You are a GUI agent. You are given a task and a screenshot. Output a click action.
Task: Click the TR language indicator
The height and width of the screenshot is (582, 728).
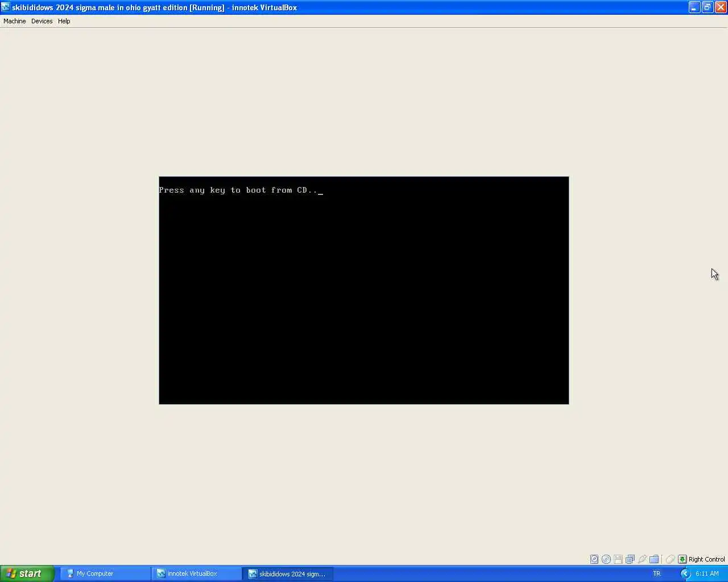tap(657, 573)
